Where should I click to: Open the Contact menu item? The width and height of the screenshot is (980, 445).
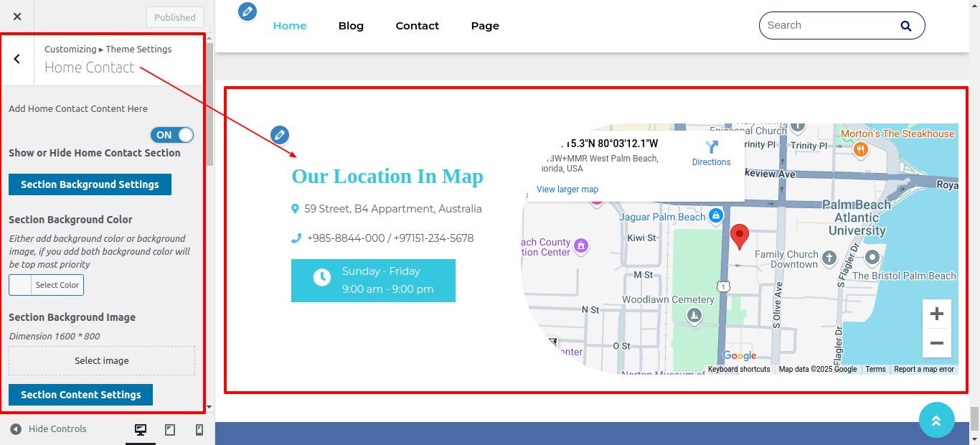click(x=417, y=26)
